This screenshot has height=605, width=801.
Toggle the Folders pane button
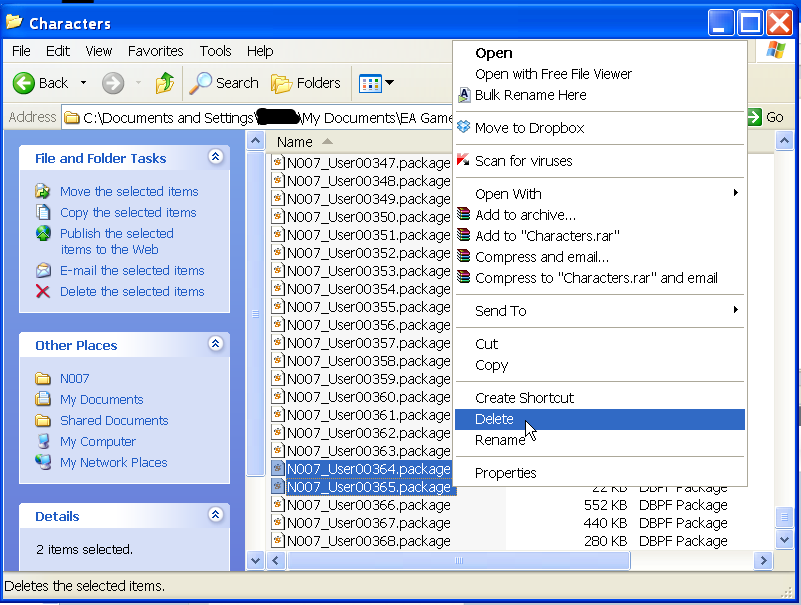[x=305, y=83]
